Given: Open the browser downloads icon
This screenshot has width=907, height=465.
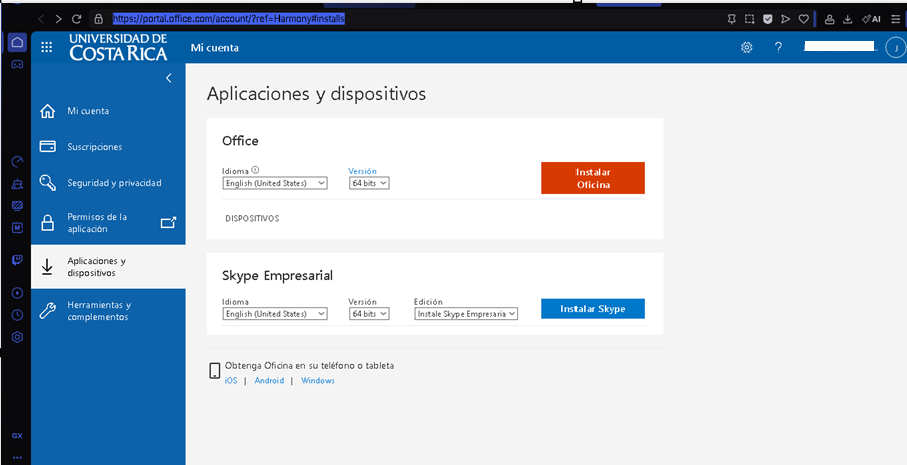Looking at the screenshot, I should (847, 19).
